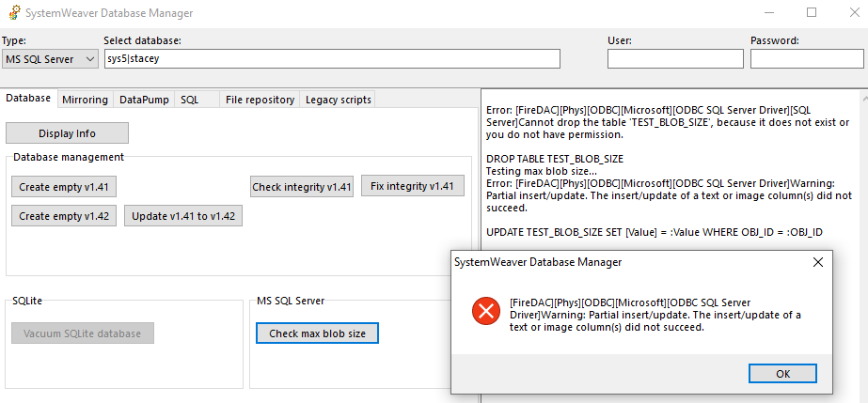Image resolution: width=868 pixels, height=403 pixels.
Task: Click the Display Info button
Action: click(x=67, y=133)
